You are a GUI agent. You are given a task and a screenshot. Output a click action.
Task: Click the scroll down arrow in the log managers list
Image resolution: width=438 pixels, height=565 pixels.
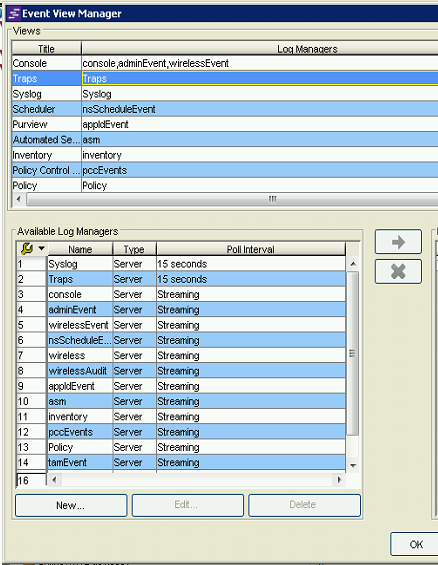coord(353,466)
